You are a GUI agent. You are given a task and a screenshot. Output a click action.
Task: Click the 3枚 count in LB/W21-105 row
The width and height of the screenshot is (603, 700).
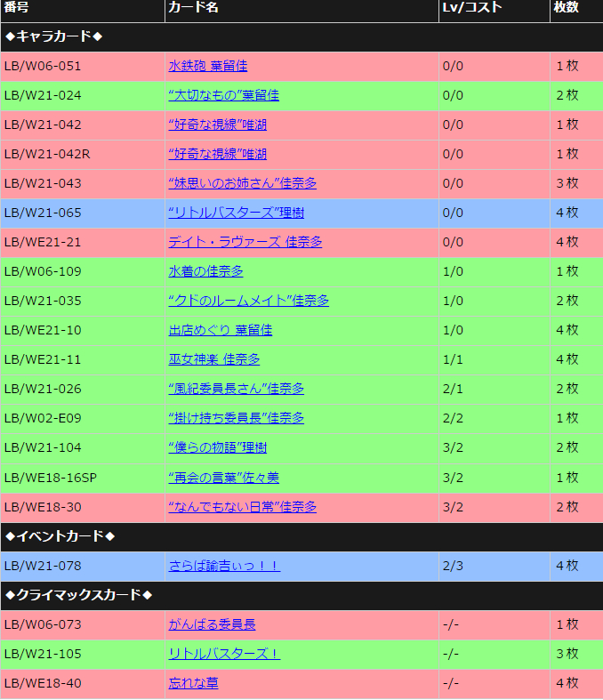[567, 655]
